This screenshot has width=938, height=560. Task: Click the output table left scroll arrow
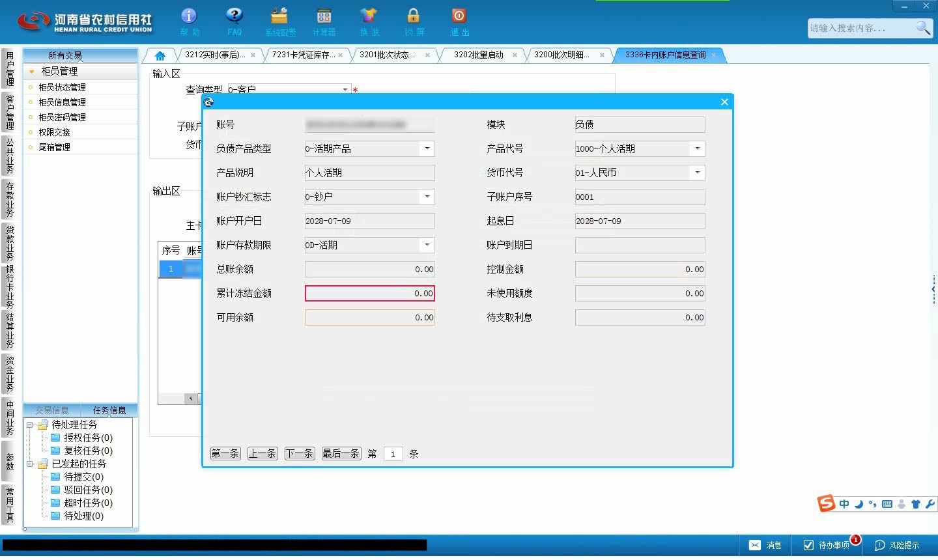(191, 399)
